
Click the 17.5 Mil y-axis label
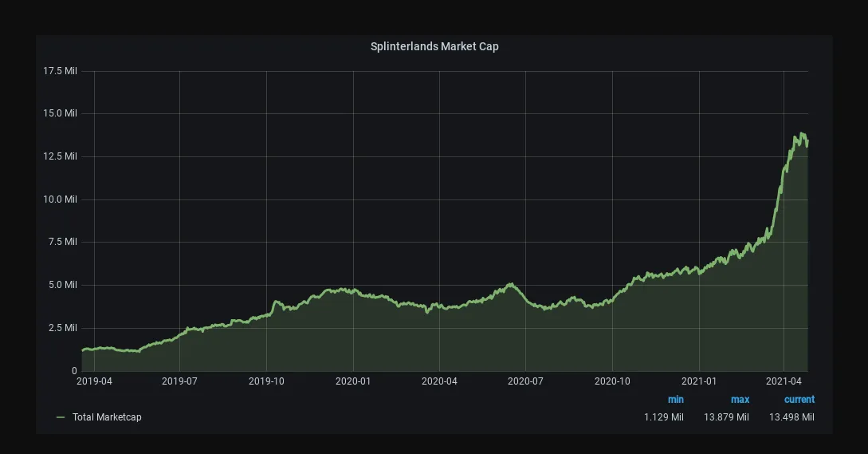click(x=60, y=71)
